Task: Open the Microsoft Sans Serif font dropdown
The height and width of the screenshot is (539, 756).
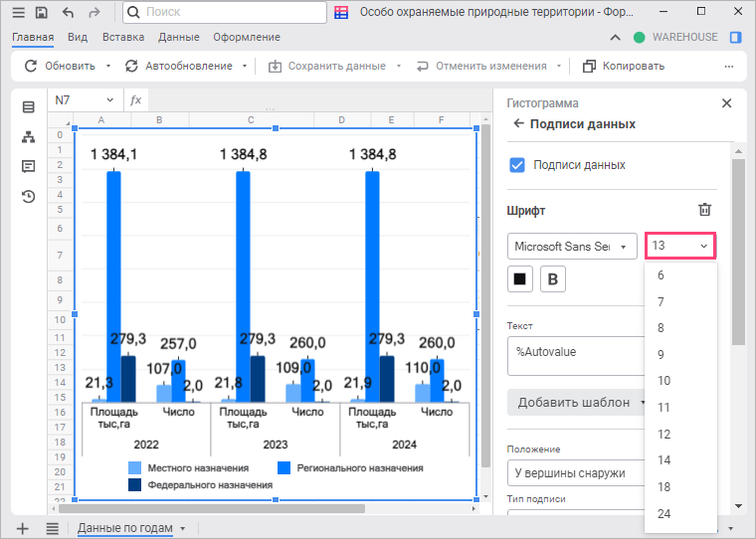Action: click(x=572, y=247)
